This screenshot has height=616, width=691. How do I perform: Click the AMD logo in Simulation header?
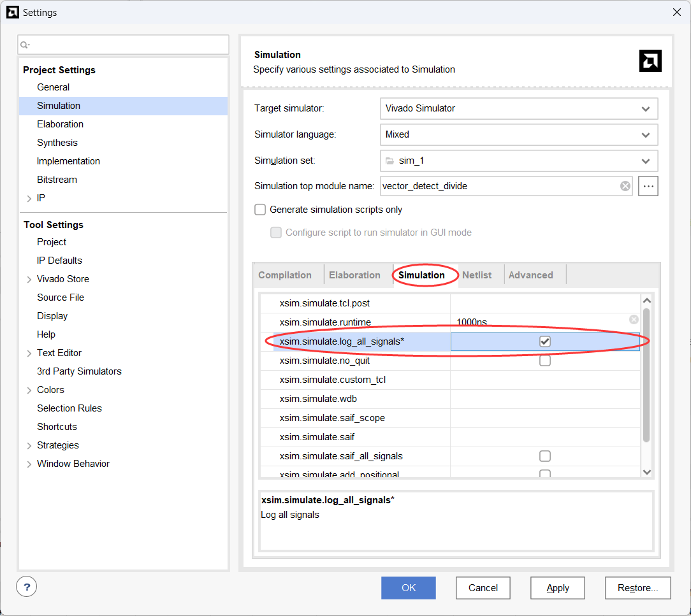[650, 61]
